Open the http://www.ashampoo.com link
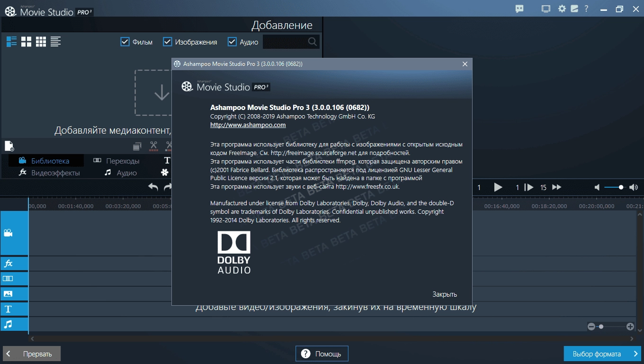The image size is (644, 364). (x=248, y=125)
